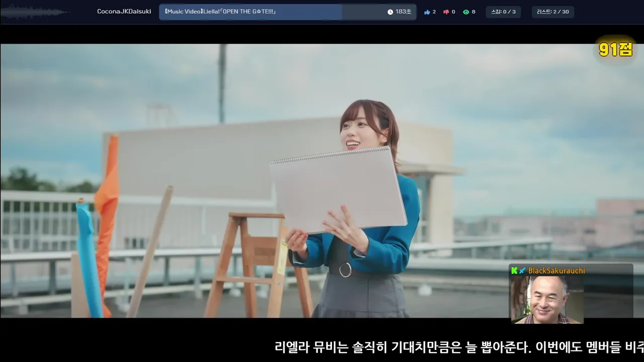Click the viewer count number 8
Image resolution: width=644 pixels, height=362 pixels.
(x=473, y=12)
